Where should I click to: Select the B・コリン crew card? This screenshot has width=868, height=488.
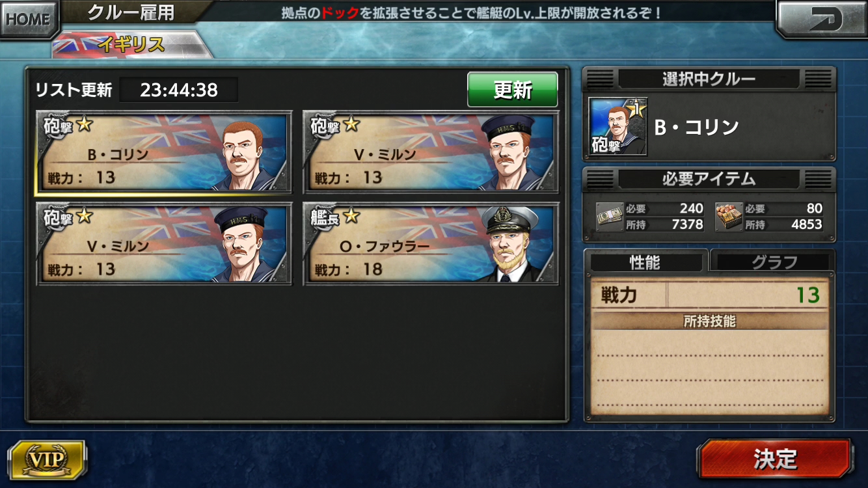click(x=163, y=152)
